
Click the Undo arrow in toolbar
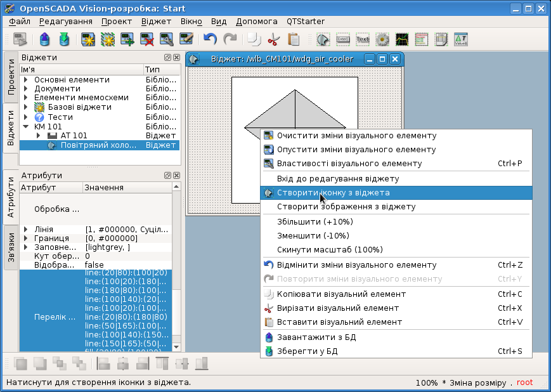click(210, 39)
